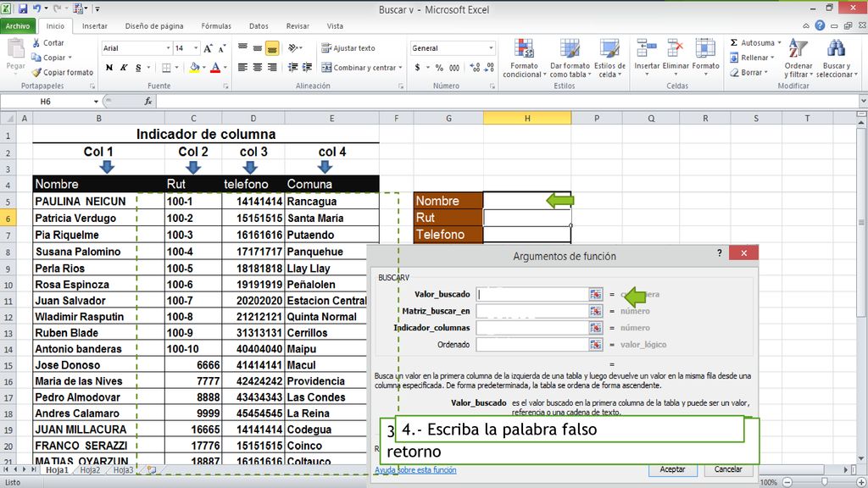Open Estilos de celda gallery
This screenshot has height=488, width=868.
(x=609, y=58)
